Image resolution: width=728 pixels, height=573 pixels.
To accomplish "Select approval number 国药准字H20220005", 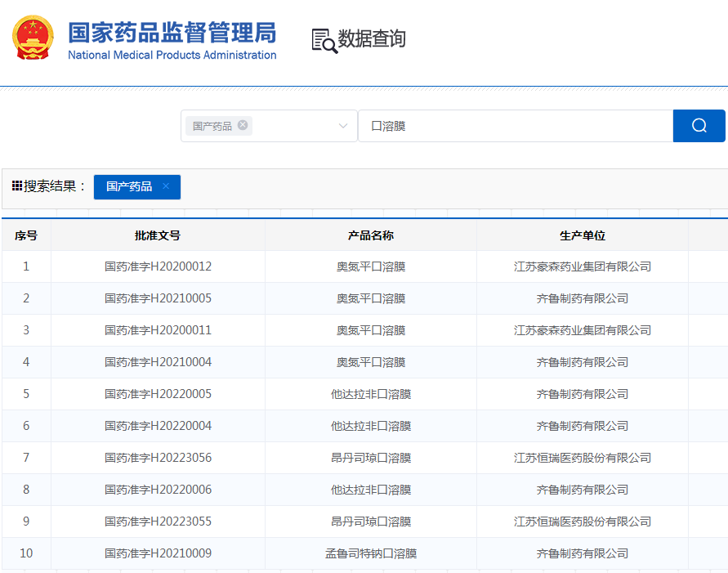I will coord(158,394).
